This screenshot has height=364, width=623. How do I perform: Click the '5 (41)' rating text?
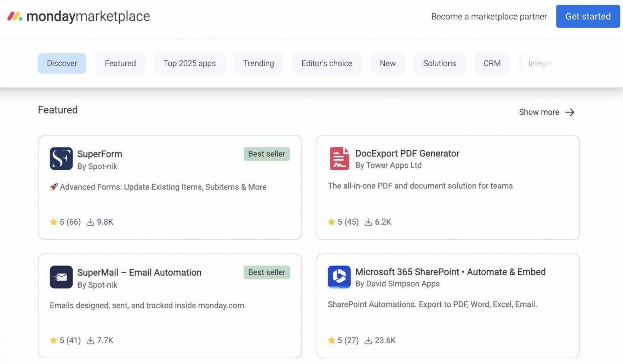[x=70, y=340]
